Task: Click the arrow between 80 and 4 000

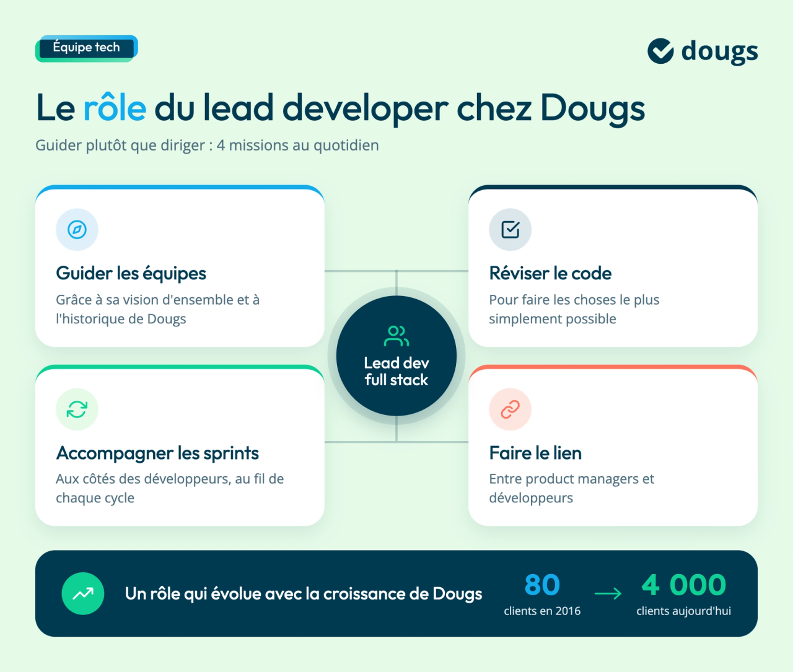Action: click(x=608, y=594)
